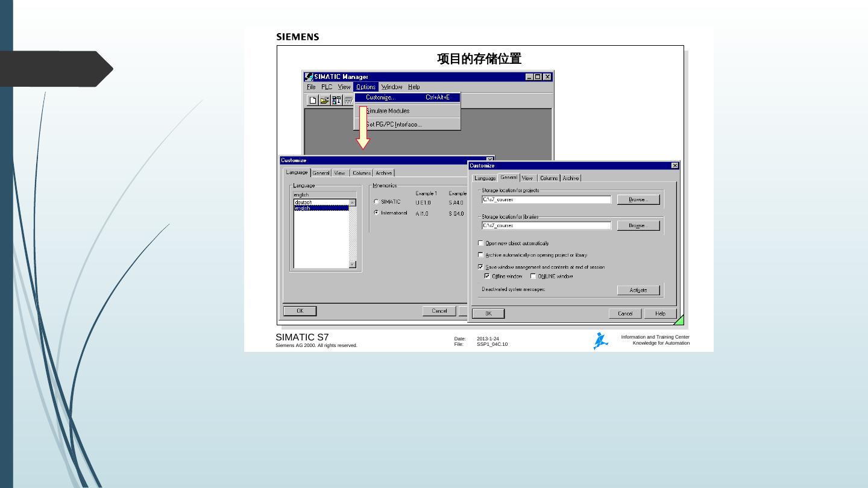Click the storage location for libraries field

[547, 225]
